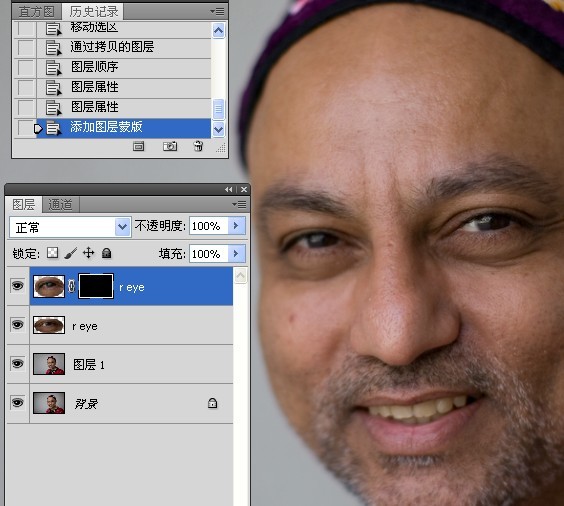Image resolution: width=564 pixels, height=506 pixels.
Task: Click mask link chain on r eye layer
Action: coord(72,286)
